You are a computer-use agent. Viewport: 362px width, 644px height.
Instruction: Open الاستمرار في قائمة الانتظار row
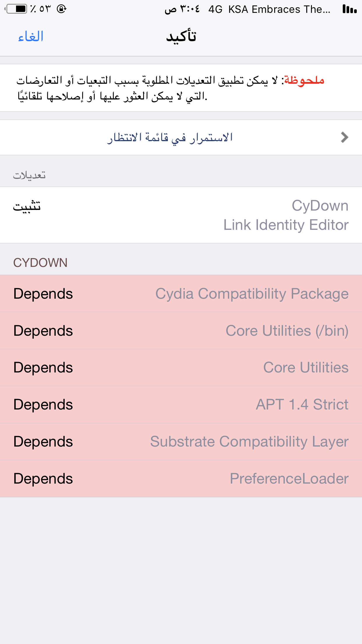click(x=170, y=137)
